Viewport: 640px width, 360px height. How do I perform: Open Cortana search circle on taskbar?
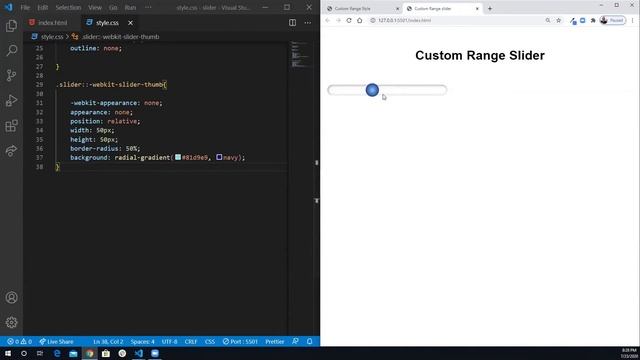[24, 353]
